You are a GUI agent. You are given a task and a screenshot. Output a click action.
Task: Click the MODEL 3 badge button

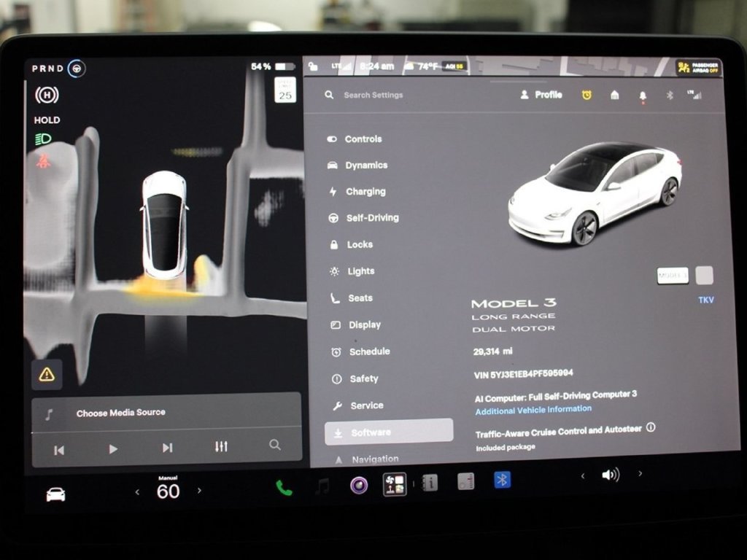(x=673, y=275)
